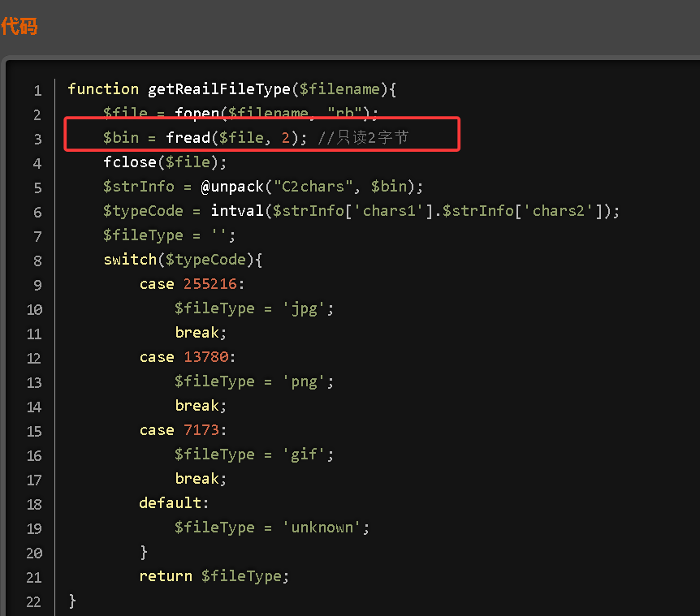Click the fclose($file) statement
Screen dimensions: 700x616
click(x=165, y=162)
